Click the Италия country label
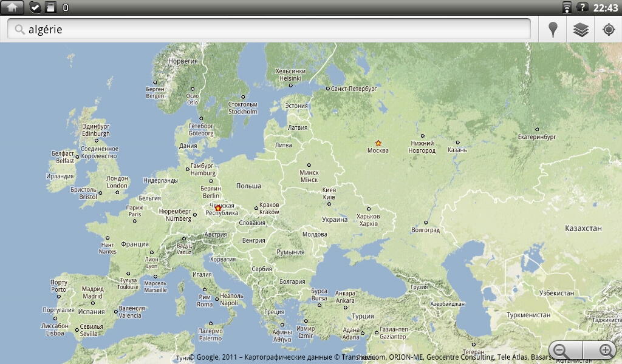Image resolution: width=622 pixels, height=364 pixels. click(x=202, y=274)
